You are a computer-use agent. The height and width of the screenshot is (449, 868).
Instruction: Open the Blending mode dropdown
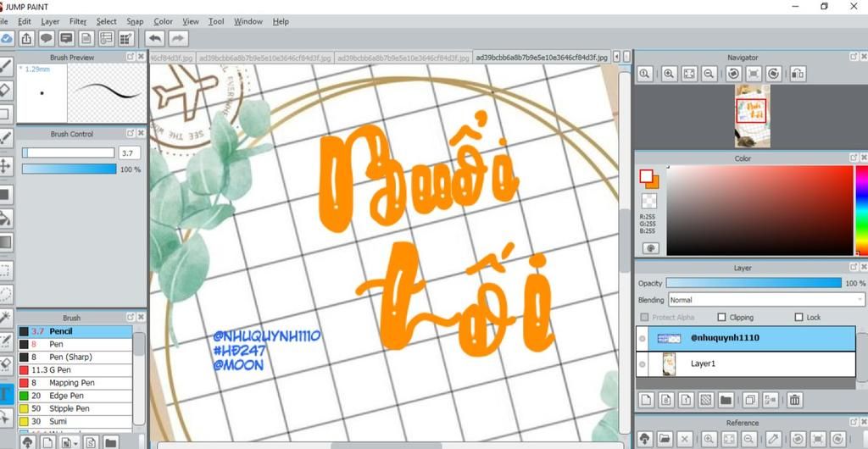pyautogui.click(x=766, y=300)
